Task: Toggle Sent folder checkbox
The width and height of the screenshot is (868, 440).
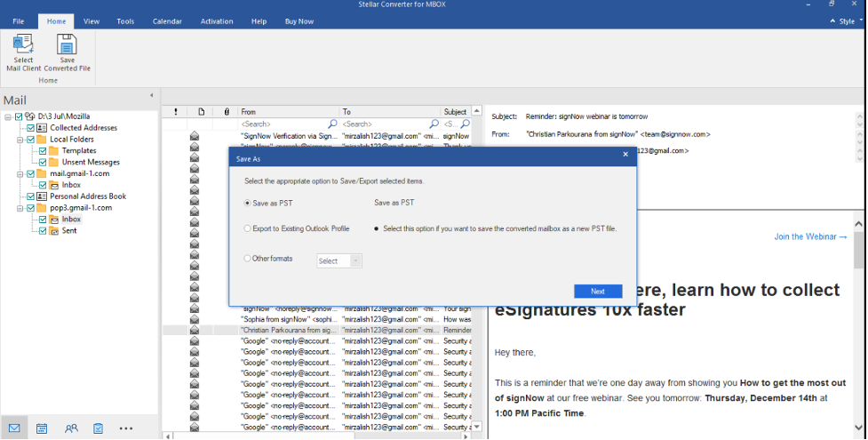Action: [x=43, y=230]
